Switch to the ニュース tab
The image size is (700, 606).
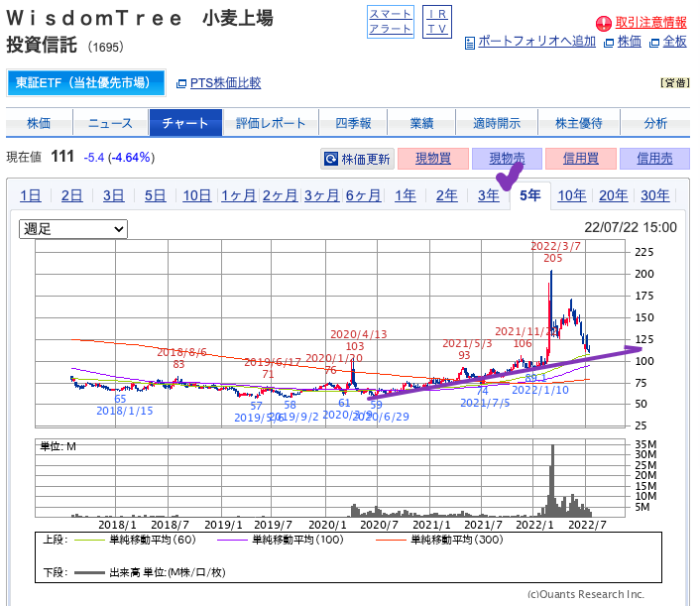coord(110,123)
